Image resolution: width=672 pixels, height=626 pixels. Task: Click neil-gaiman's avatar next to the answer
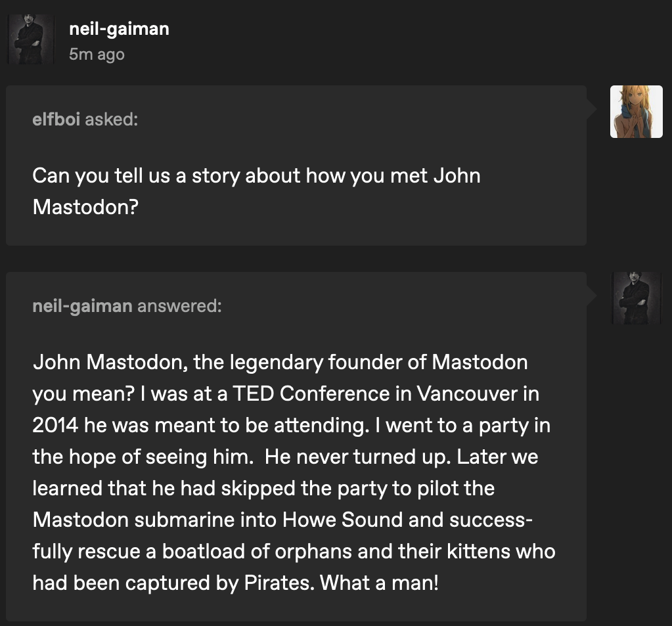point(636,298)
